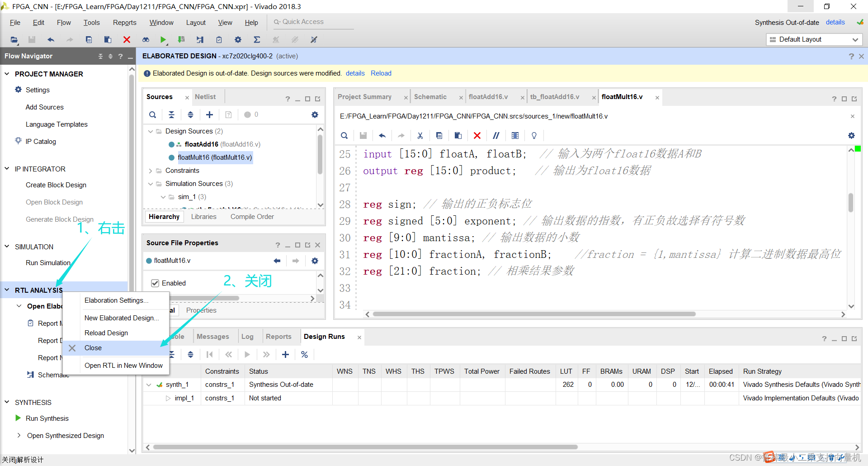Click details link in yellow banner
The image size is (868, 466).
pos(355,73)
